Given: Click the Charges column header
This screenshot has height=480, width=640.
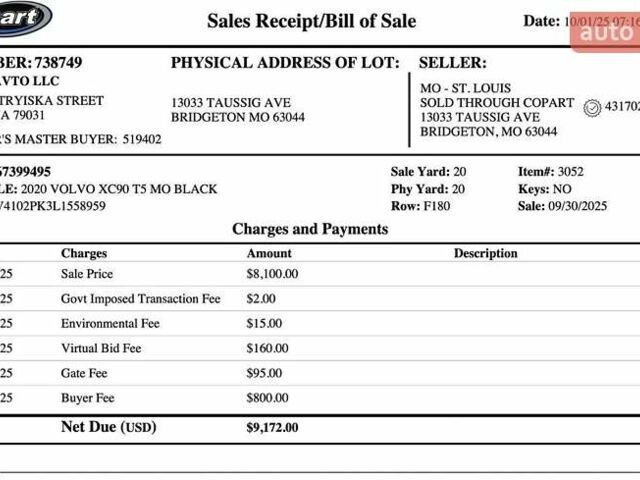Looking at the screenshot, I should pyautogui.click(x=84, y=254).
